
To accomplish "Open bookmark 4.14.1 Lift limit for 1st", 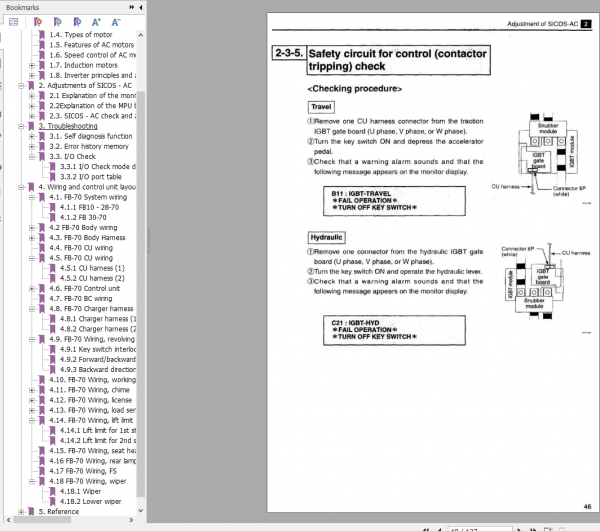I will click(98, 430).
